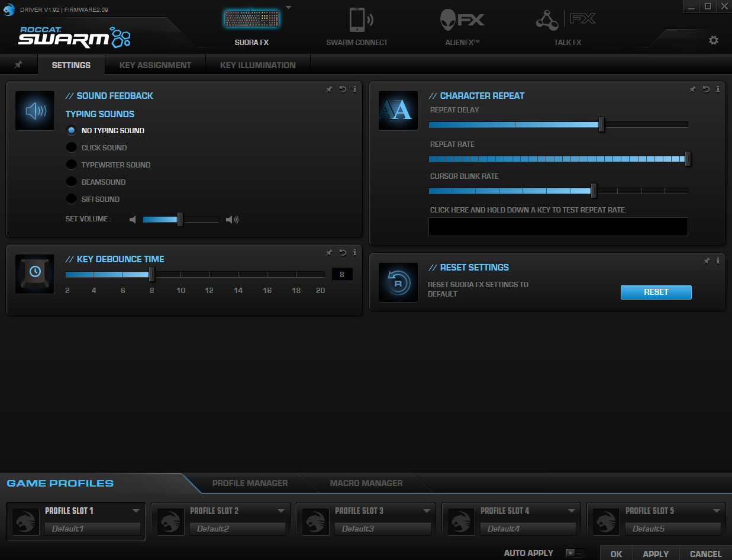Adjust the Repeat Rate slider
This screenshot has height=560, width=732.
pyautogui.click(x=558, y=159)
